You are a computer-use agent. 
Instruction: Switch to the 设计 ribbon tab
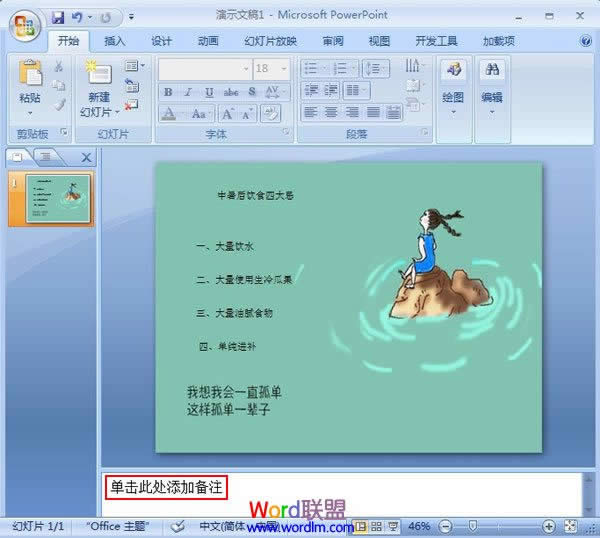click(161, 41)
